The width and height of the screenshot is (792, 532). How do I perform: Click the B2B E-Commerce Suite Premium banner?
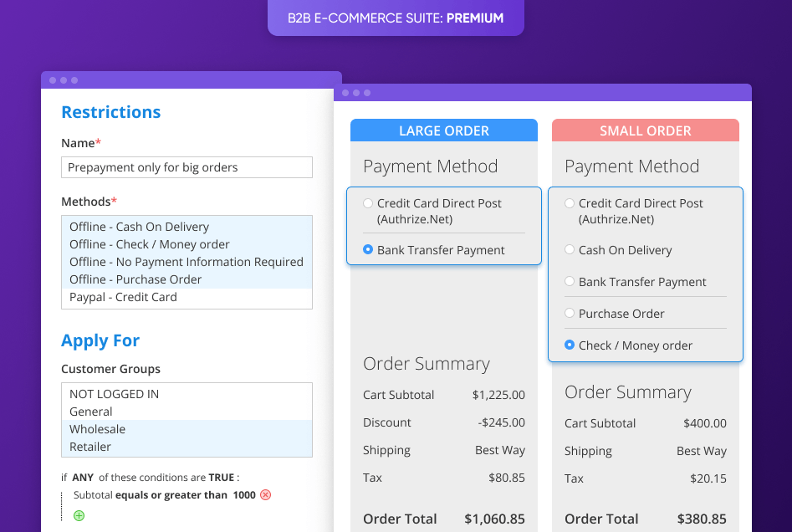(x=395, y=18)
